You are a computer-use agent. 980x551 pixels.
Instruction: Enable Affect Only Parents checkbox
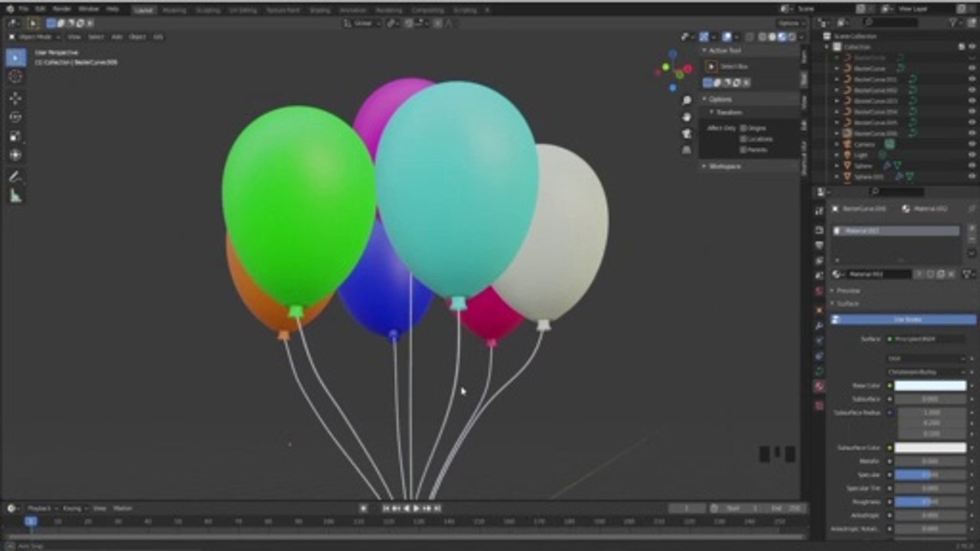(743, 149)
